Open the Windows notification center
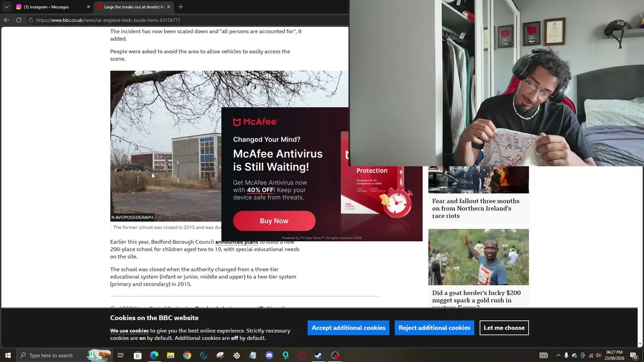This screenshot has width=644, height=362. pos(633,355)
